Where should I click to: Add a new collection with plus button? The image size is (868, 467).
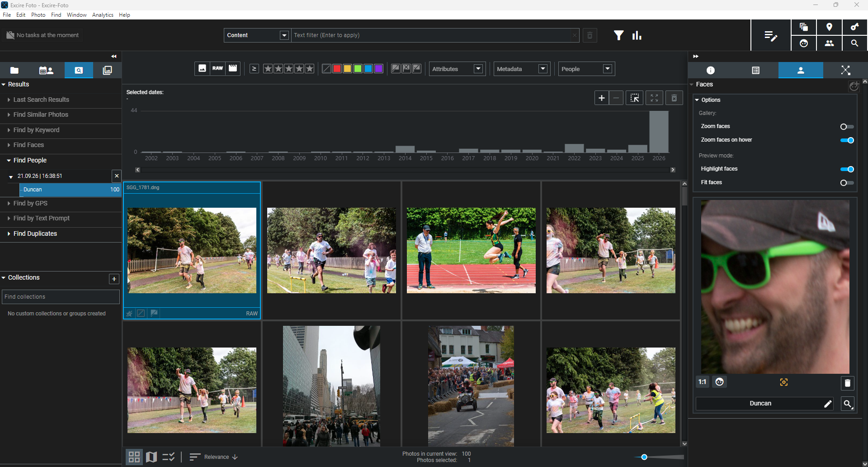pyautogui.click(x=114, y=279)
